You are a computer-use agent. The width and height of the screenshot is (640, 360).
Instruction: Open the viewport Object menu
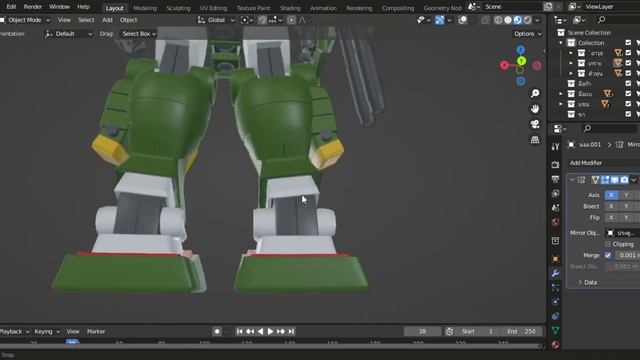pyautogui.click(x=129, y=20)
